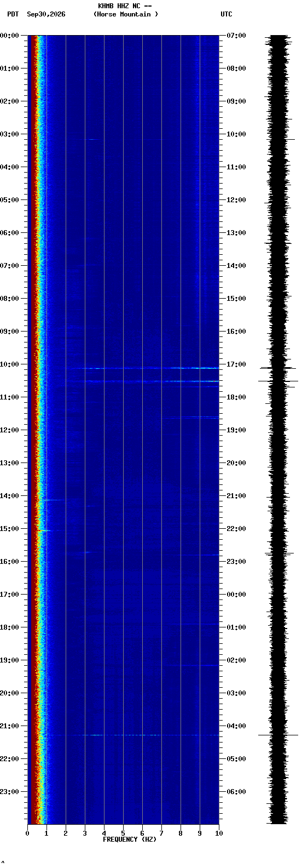Click the PDT timezone label

point(13,14)
